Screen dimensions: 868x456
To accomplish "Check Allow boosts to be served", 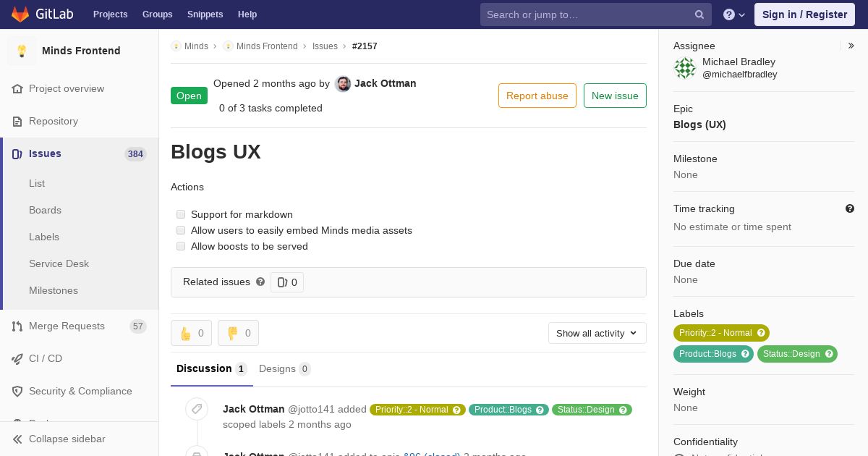I will [181, 246].
